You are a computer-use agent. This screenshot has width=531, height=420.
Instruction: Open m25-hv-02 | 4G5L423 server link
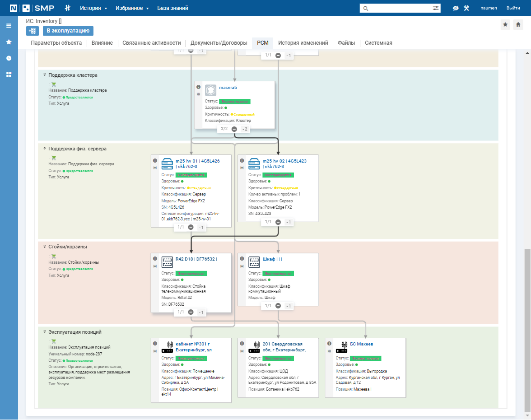284,163
